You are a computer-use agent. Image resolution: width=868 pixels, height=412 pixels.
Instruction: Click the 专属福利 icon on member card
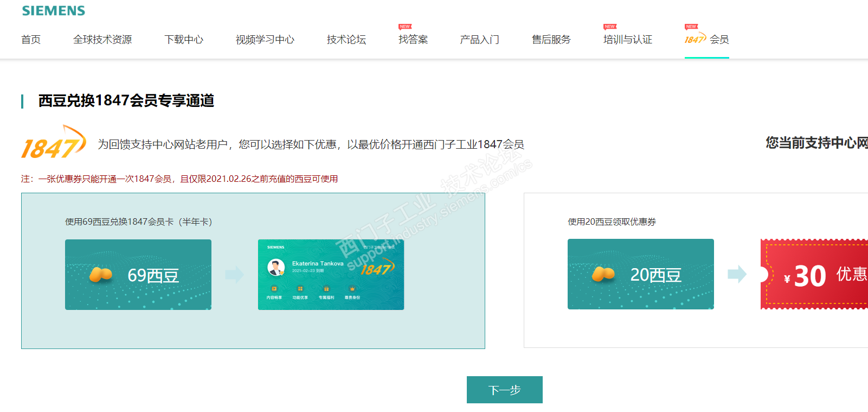click(326, 289)
